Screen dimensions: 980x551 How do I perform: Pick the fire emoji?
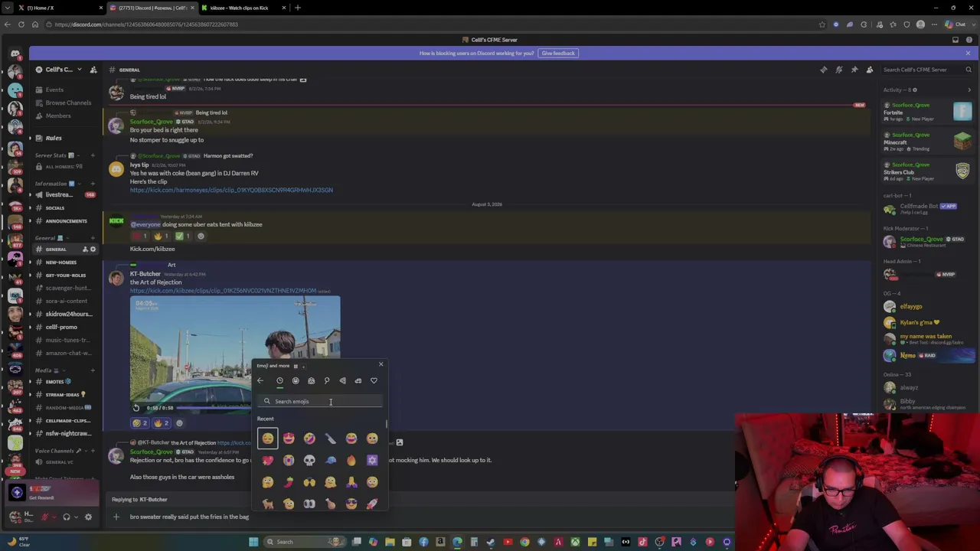click(351, 460)
